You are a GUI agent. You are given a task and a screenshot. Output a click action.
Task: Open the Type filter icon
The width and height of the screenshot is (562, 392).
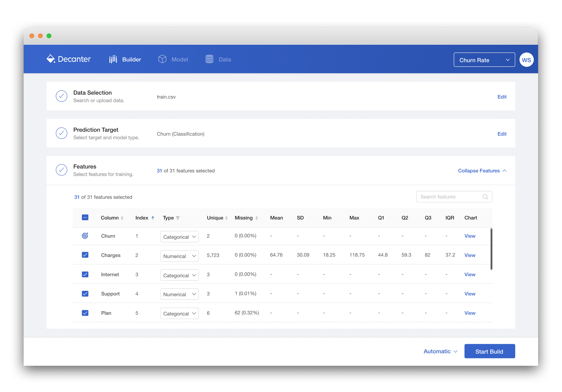click(x=178, y=218)
